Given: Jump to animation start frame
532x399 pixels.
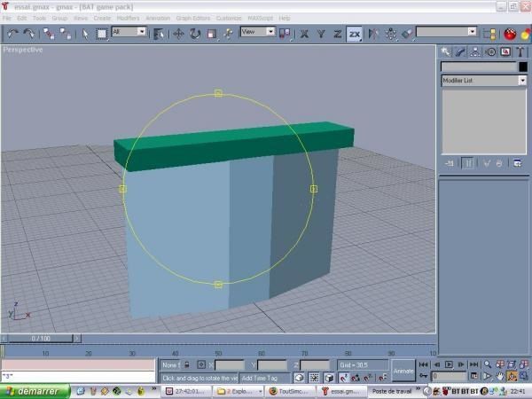Looking at the screenshot, I should coord(423,364).
